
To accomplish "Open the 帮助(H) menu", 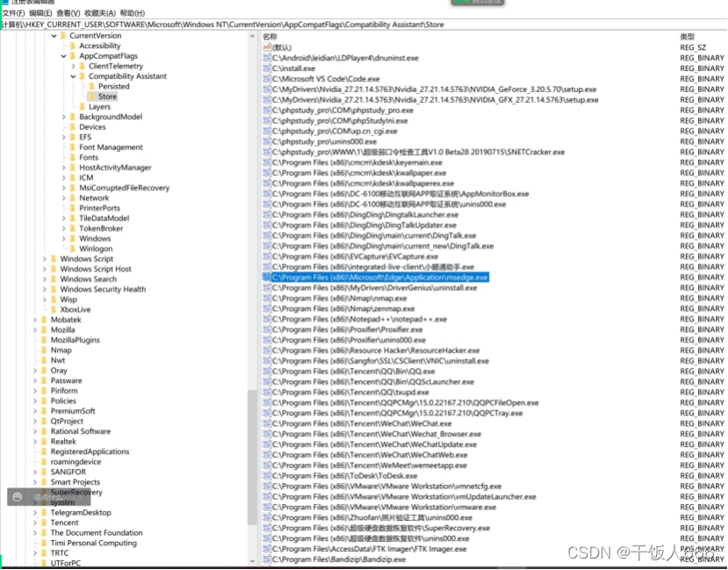I will click(133, 13).
